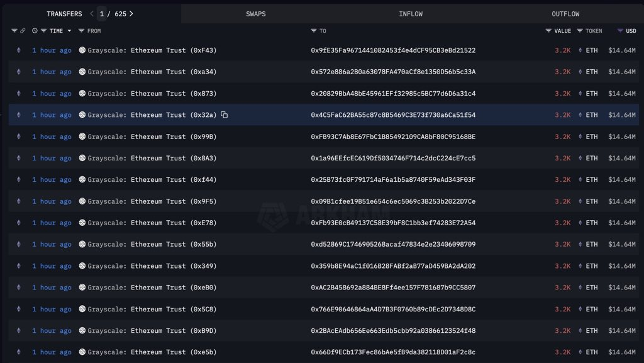Click the Grayscale logo beside Ethereum Trust (0xF43)
This screenshot has width=644, height=363.
81,50
